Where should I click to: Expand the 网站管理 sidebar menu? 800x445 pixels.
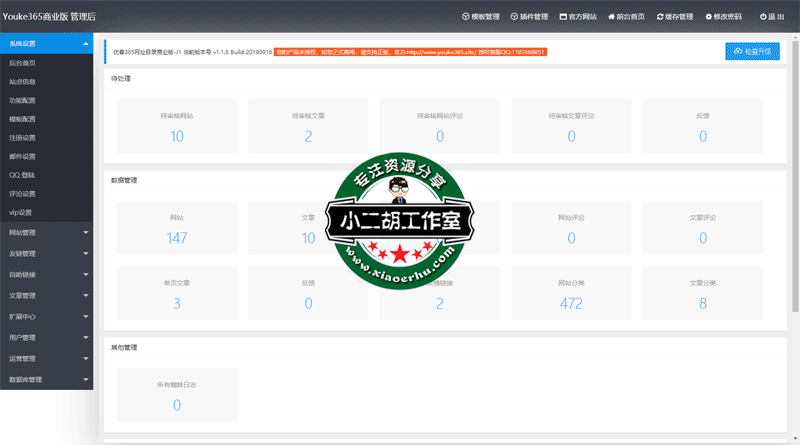click(x=47, y=232)
